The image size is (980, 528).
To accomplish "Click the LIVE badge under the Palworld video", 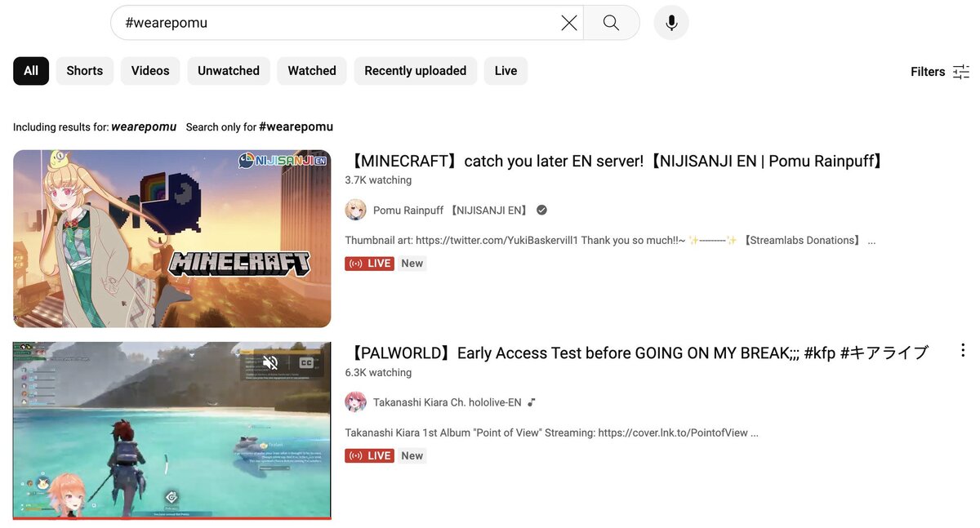I will coord(369,455).
